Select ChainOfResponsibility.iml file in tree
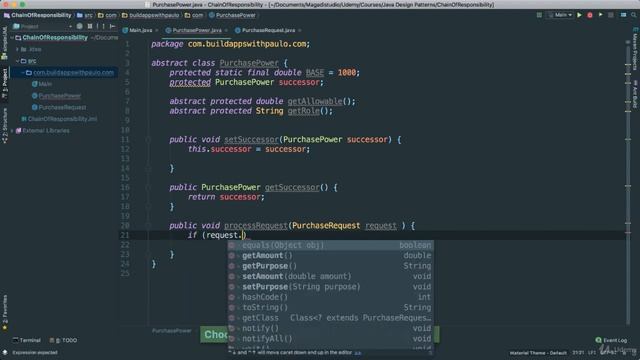This screenshot has width=640, height=360. pos(59,119)
